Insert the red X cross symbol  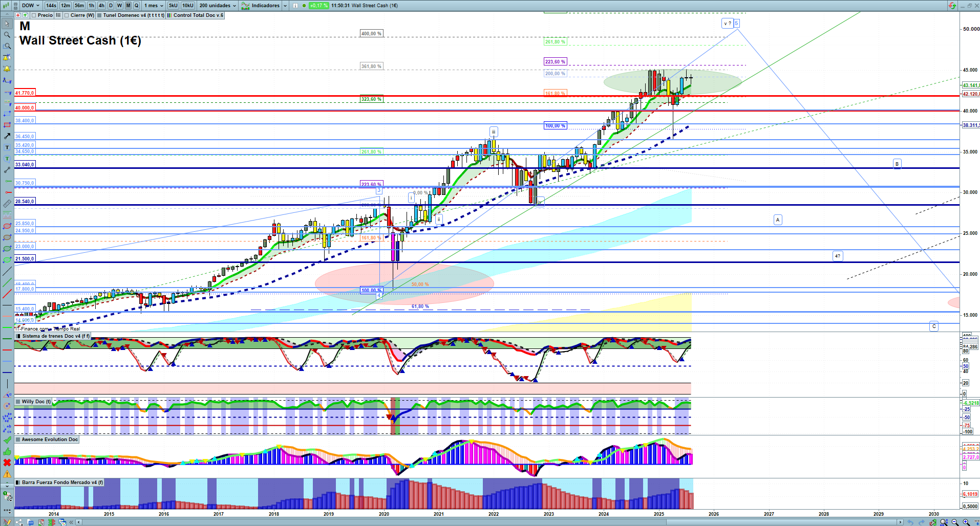click(7, 463)
